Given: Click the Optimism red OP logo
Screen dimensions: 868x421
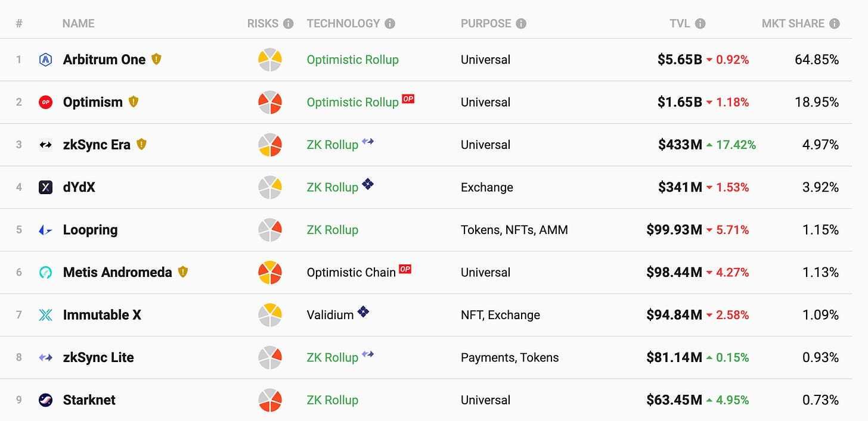Looking at the screenshot, I should coord(45,102).
